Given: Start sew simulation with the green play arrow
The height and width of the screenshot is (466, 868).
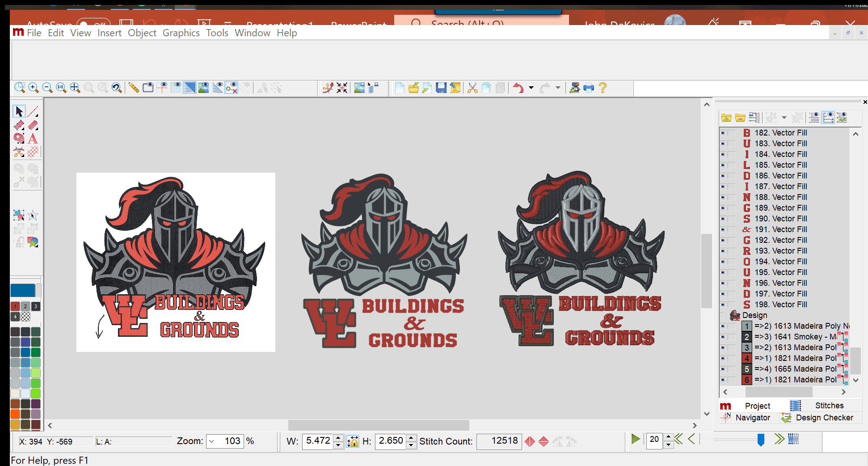Looking at the screenshot, I should (636, 440).
